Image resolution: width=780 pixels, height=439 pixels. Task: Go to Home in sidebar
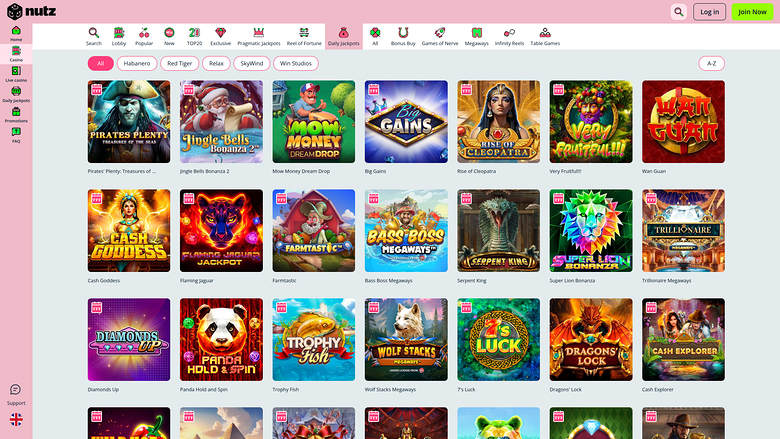click(x=16, y=33)
